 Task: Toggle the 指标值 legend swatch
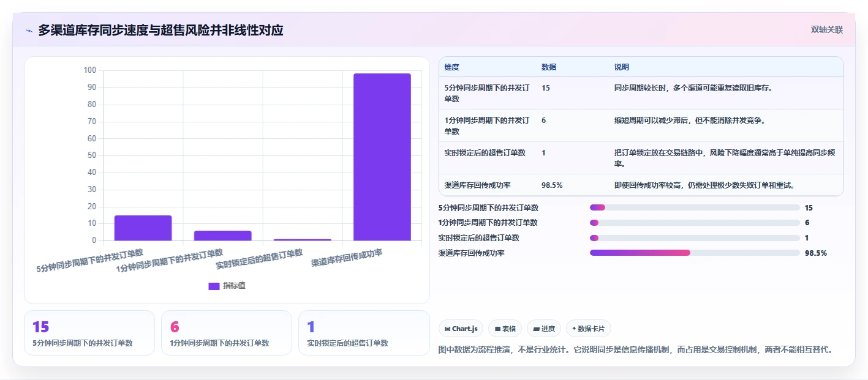click(x=214, y=286)
